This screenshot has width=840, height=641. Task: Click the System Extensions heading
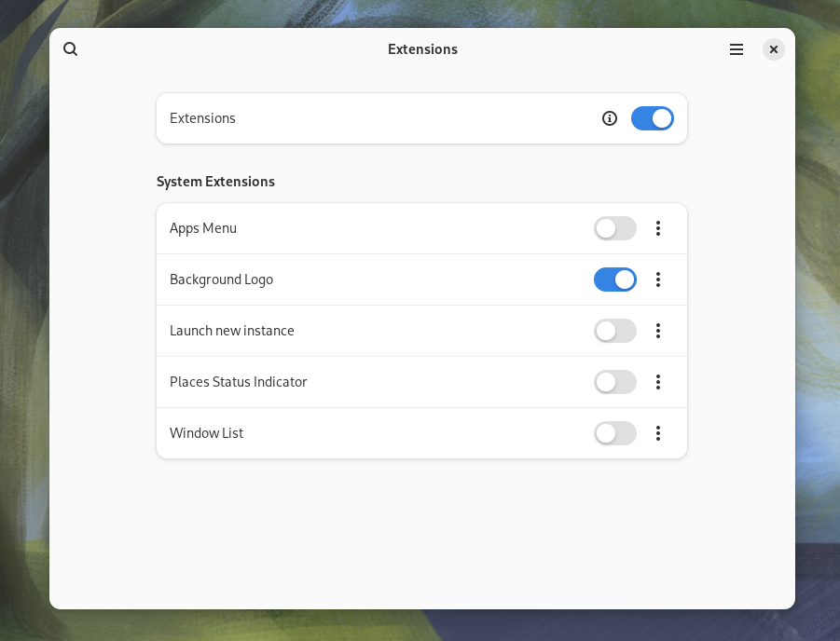coord(215,182)
